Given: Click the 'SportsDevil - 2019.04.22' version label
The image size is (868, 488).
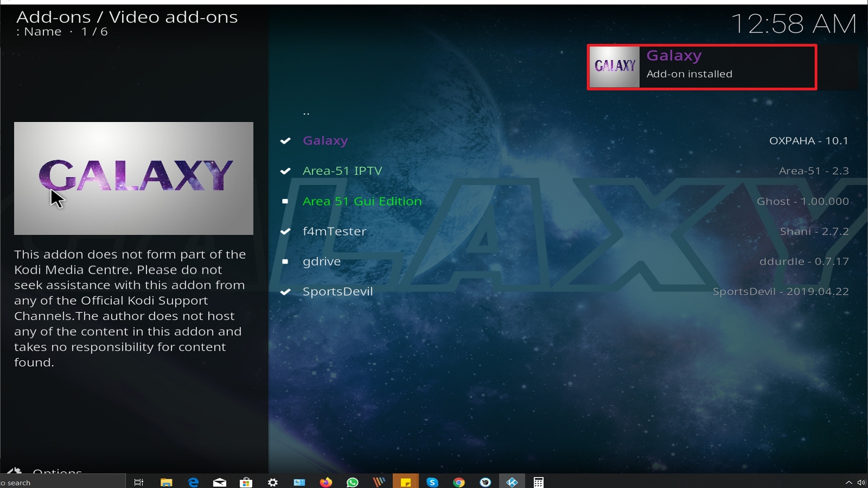Looking at the screenshot, I should 781,292.
